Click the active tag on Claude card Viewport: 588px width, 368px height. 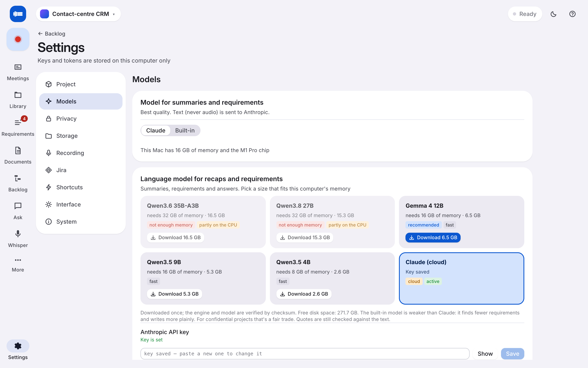(x=433, y=281)
